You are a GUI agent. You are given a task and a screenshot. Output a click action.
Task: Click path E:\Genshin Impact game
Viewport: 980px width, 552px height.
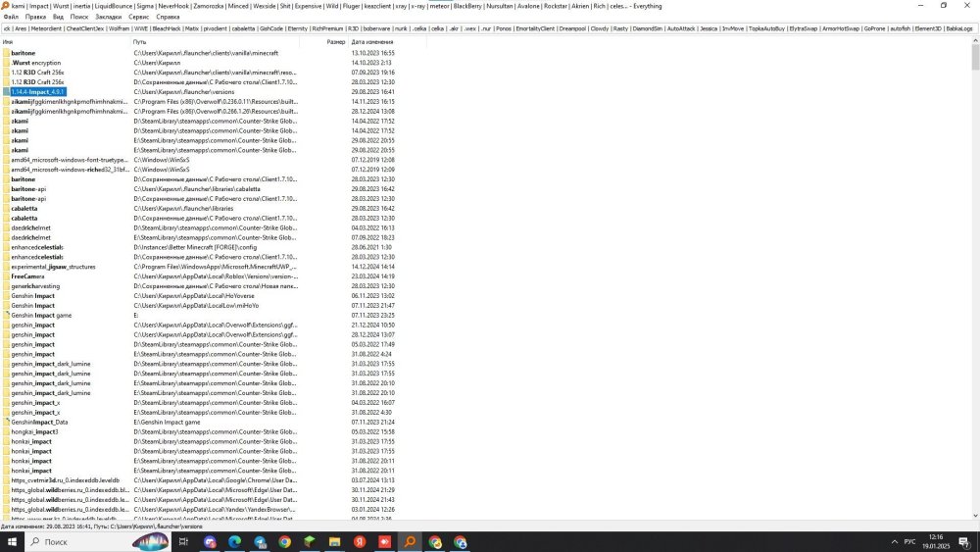pos(167,422)
